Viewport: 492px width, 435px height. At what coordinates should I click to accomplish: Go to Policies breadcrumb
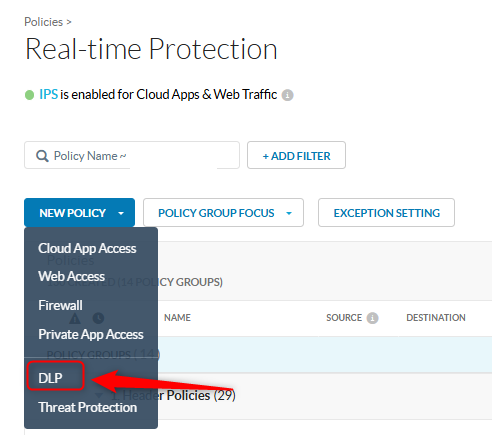[43, 22]
